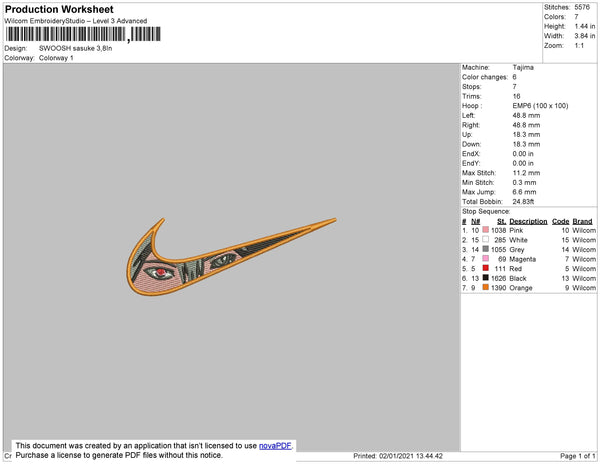The image size is (600, 464).
Task: Click the 'Page 1 of 1' footer text
Action: tap(577, 456)
